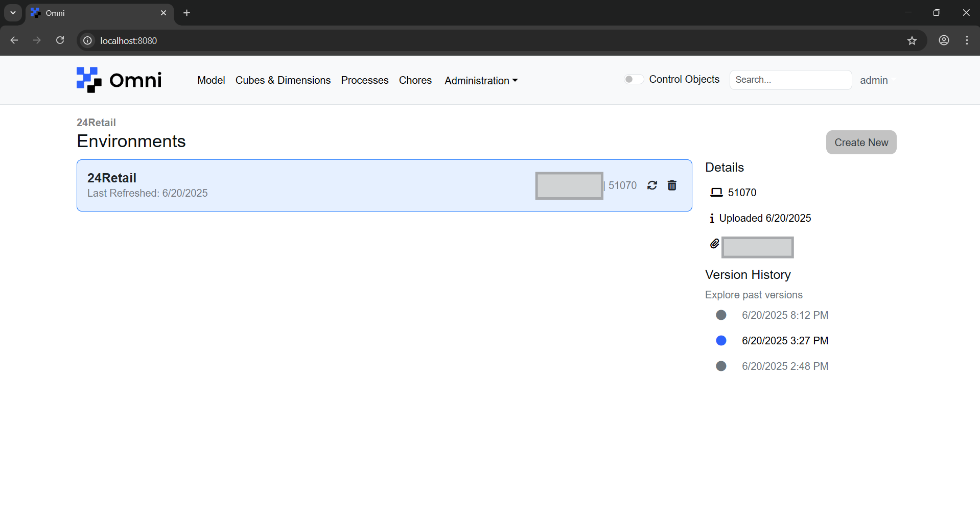Click the admin user link
The image size is (980, 517).
pos(874,80)
